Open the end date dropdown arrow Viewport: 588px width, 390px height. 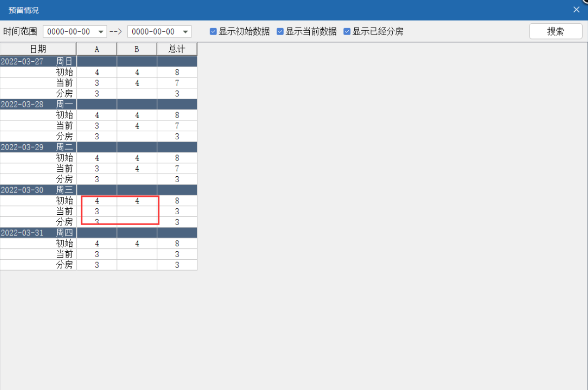click(185, 32)
